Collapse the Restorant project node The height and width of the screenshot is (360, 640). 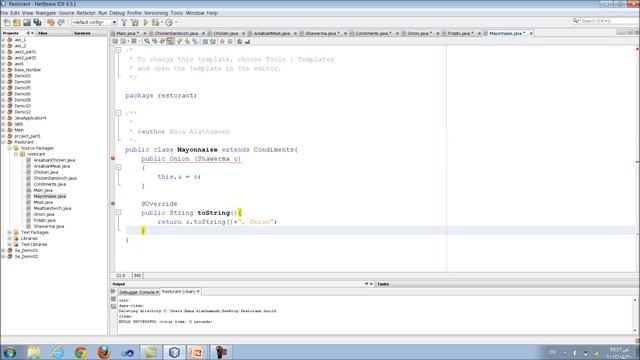click(4, 142)
